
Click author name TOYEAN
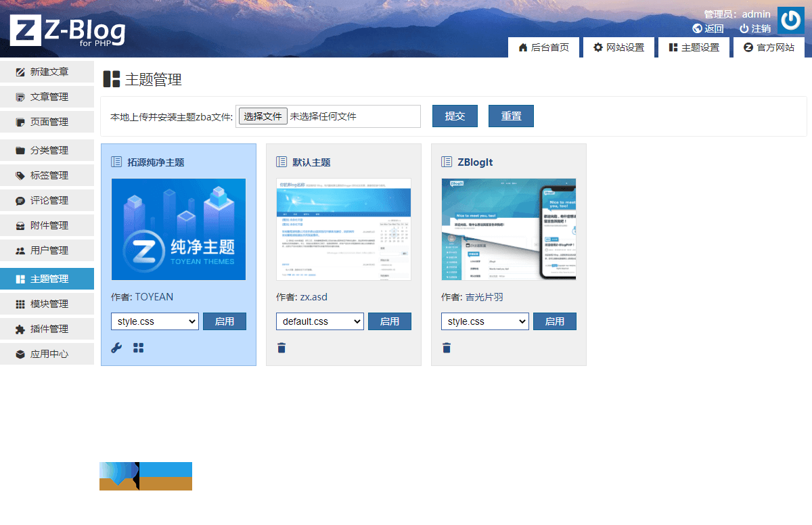(154, 297)
